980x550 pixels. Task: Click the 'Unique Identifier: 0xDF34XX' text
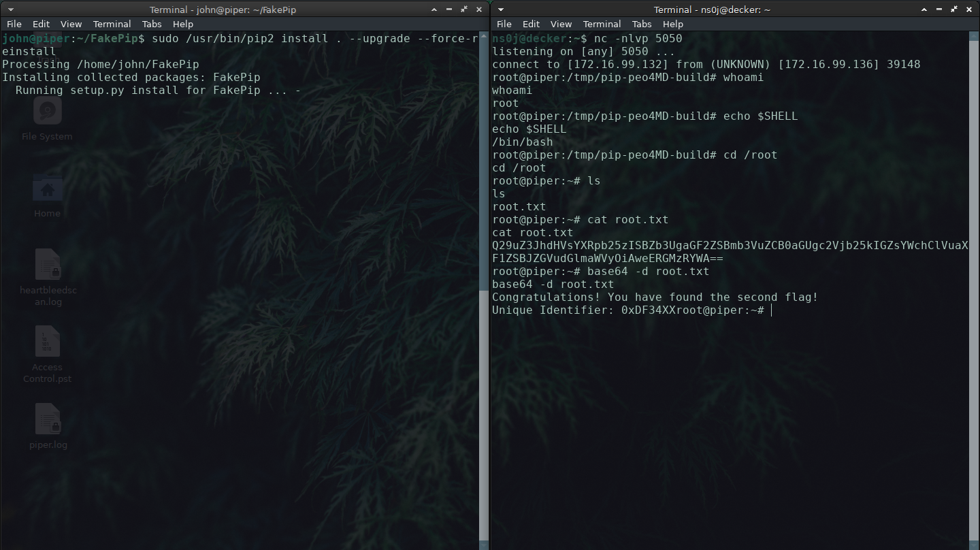583,310
